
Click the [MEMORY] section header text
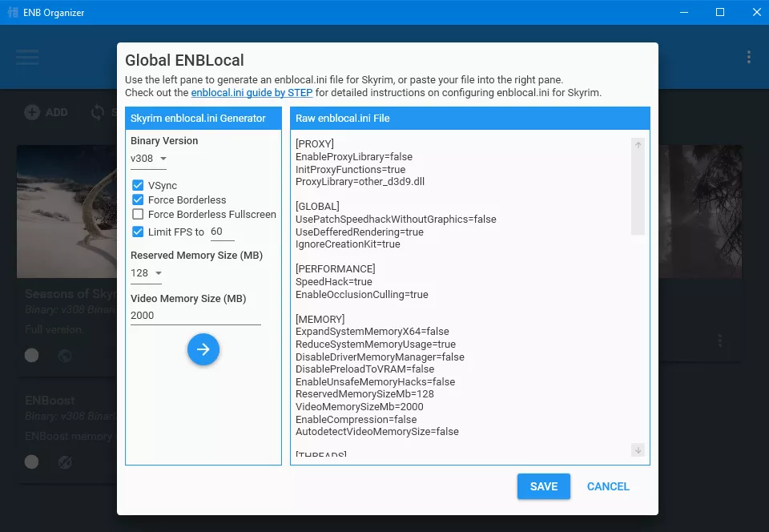point(320,319)
